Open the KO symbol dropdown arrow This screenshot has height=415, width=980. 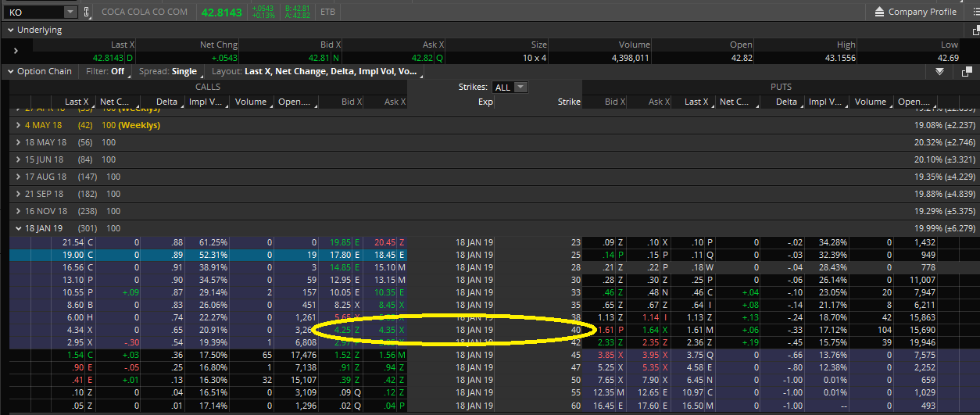pos(69,12)
